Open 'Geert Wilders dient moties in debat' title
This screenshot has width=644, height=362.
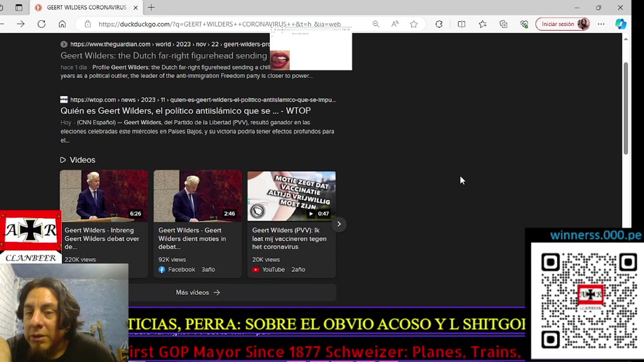click(x=192, y=238)
